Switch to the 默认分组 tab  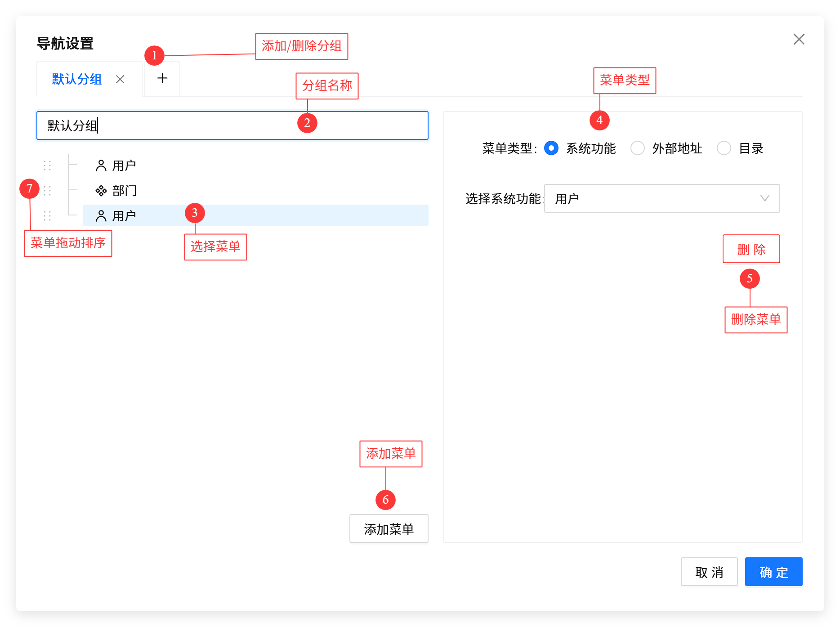(x=77, y=80)
